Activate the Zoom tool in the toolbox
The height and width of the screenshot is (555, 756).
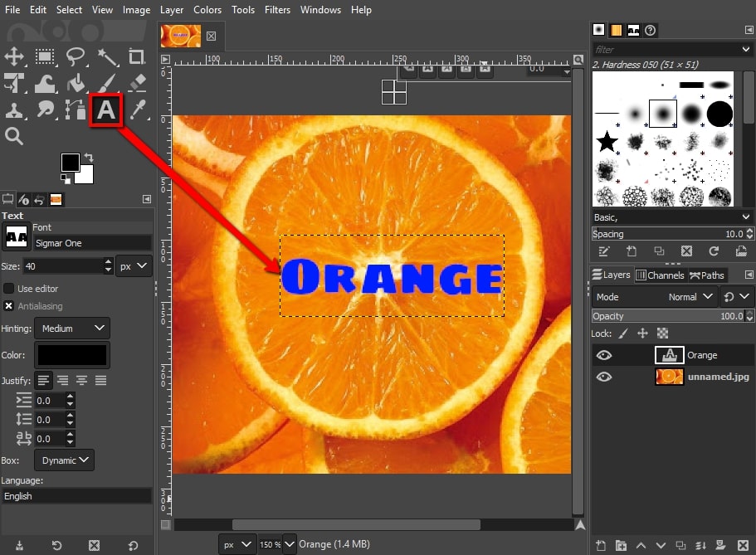(13, 136)
